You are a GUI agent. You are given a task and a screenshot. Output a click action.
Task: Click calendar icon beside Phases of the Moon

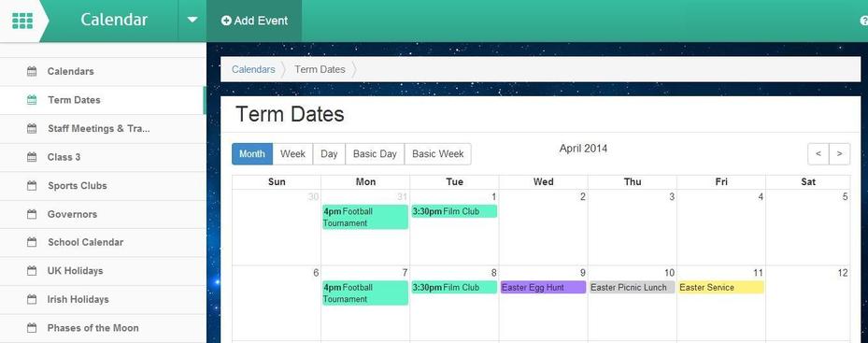click(x=32, y=327)
